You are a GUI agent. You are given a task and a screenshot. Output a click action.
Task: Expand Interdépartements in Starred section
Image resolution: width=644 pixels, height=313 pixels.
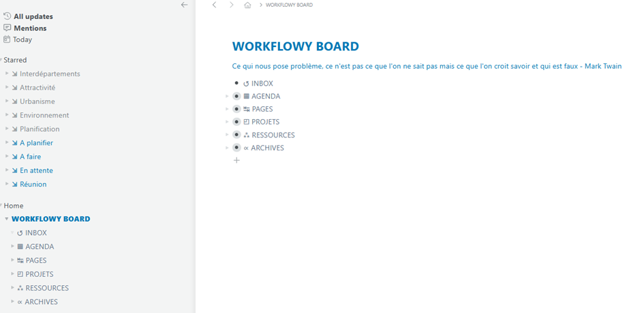(x=6, y=73)
